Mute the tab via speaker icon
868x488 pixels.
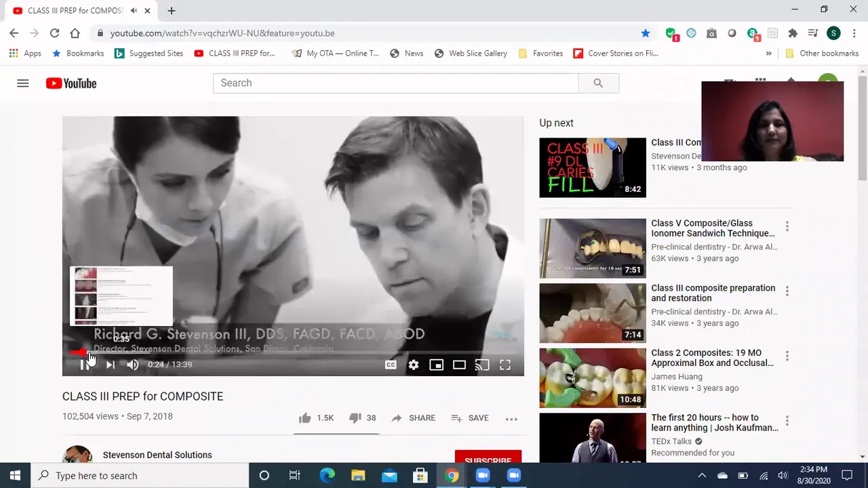tap(134, 11)
